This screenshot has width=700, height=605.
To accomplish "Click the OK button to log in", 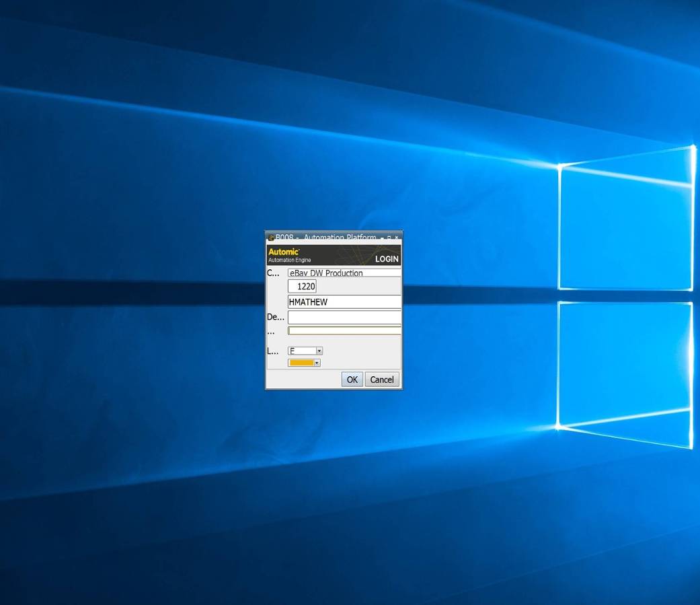I will coord(352,380).
